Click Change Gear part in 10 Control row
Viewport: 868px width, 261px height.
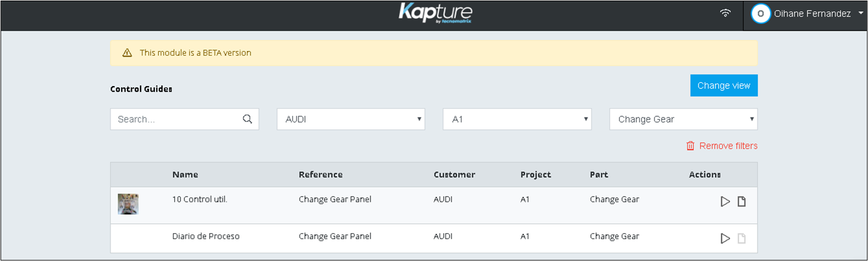pyautogui.click(x=615, y=200)
